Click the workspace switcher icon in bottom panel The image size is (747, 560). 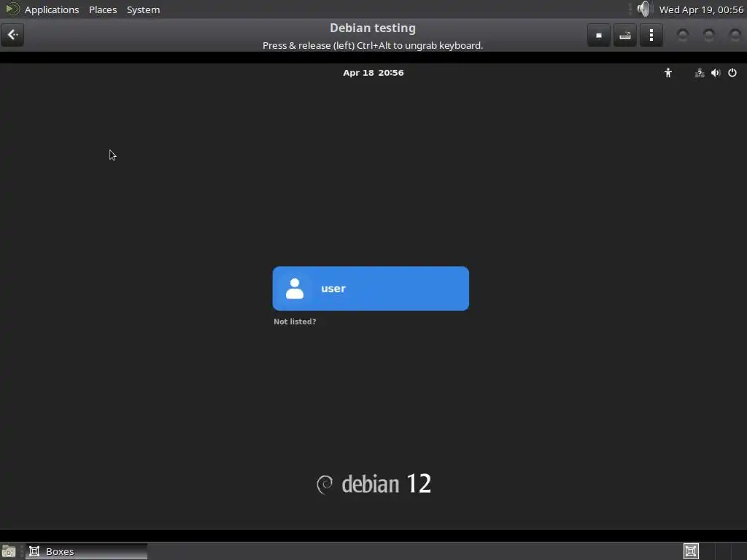pos(691,551)
